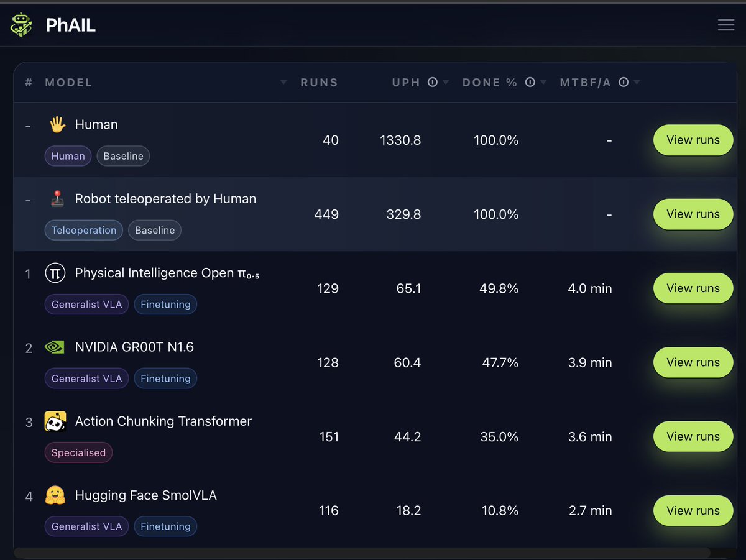This screenshot has width=746, height=560.
Task: Select Robot teleoperated by Human name
Action: [x=165, y=199]
